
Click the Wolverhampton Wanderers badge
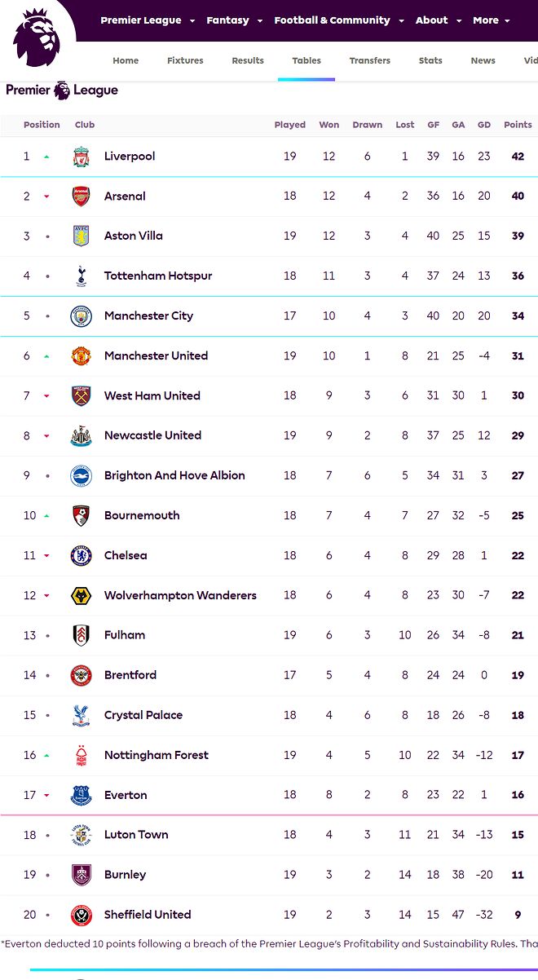[81, 595]
